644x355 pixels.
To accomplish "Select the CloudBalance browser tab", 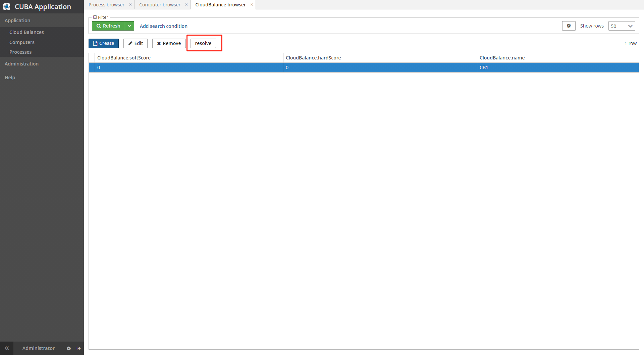I will [x=220, y=5].
